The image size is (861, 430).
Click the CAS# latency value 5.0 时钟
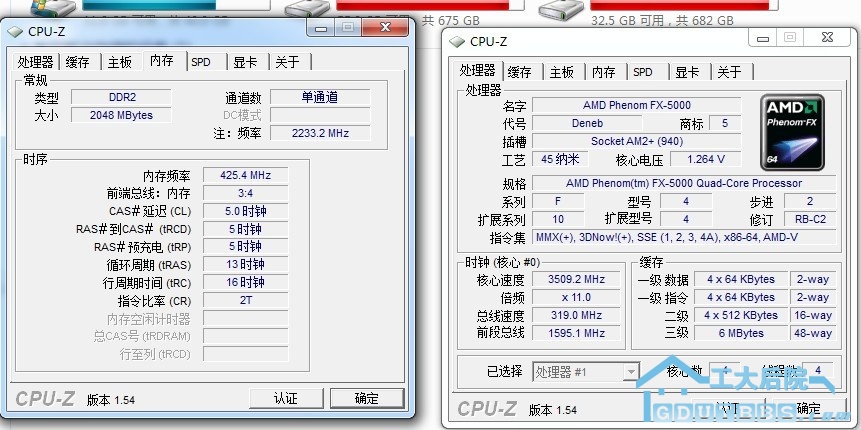(x=245, y=211)
